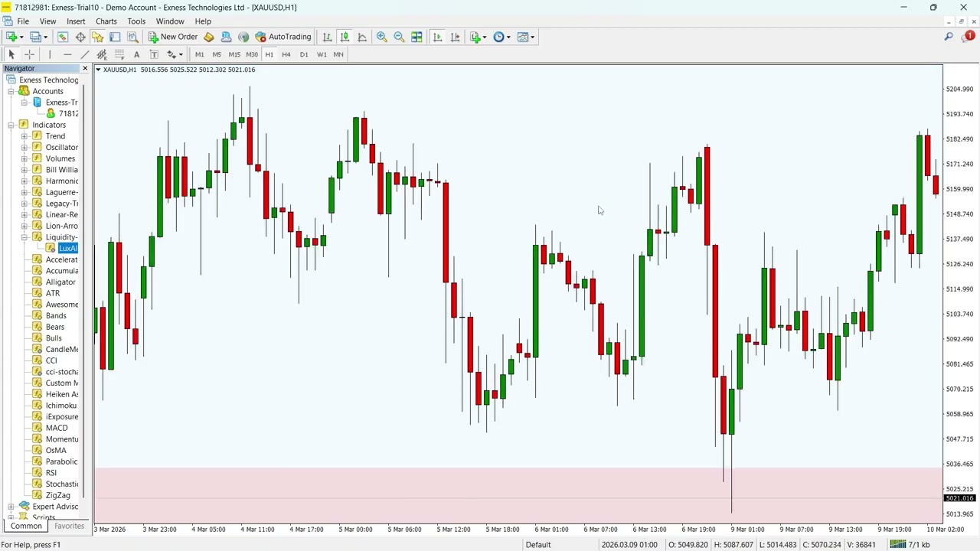
Task: Click the notification alert icon
Action: (x=969, y=36)
